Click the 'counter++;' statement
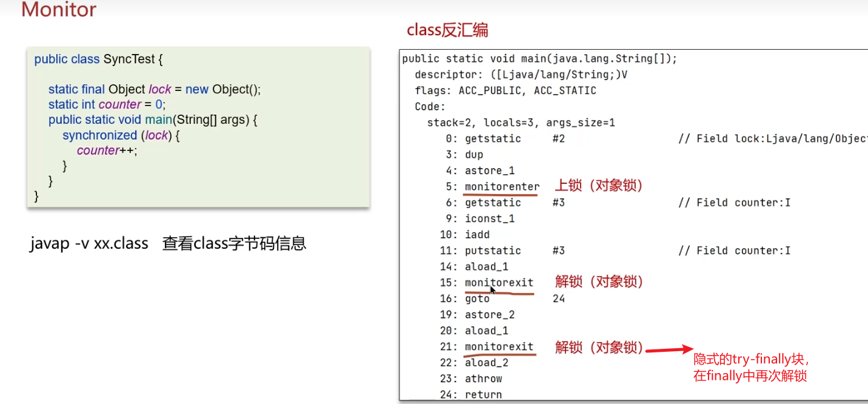This screenshot has width=868, height=404. click(x=107, y=150)
